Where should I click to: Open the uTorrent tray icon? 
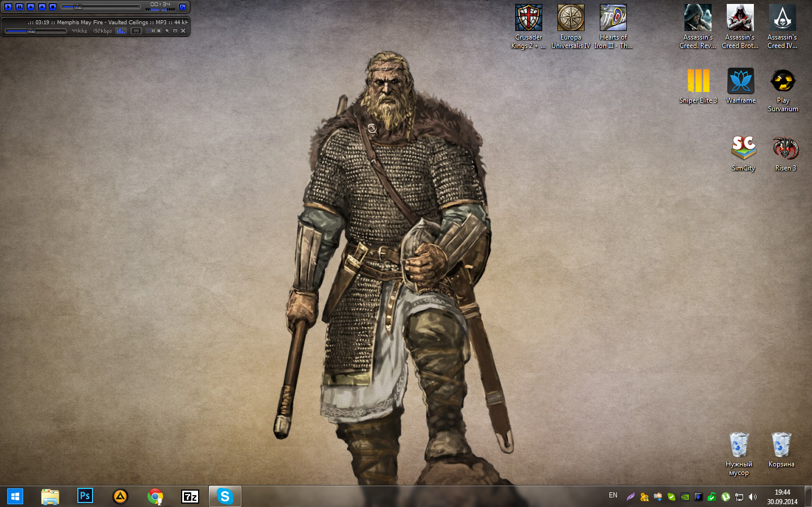[x=726, y=497]
